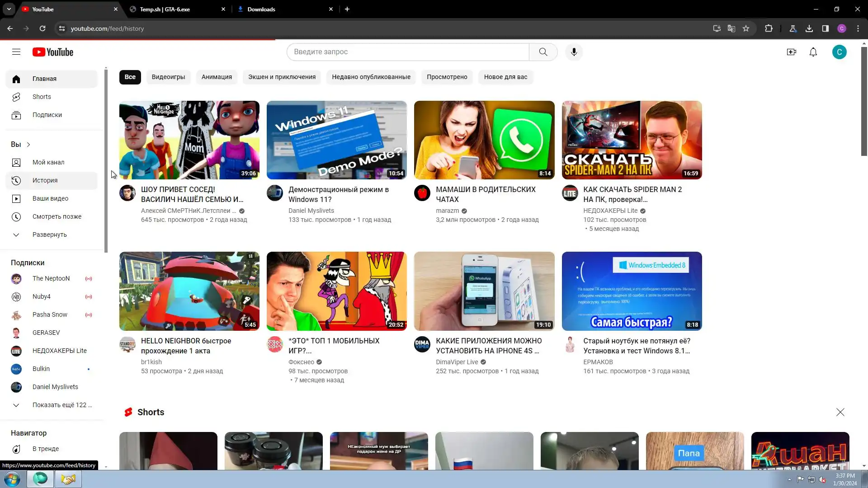Select the Просмотрено filter chip
Viewport: 868px width, 488px height.
point(447,77)
